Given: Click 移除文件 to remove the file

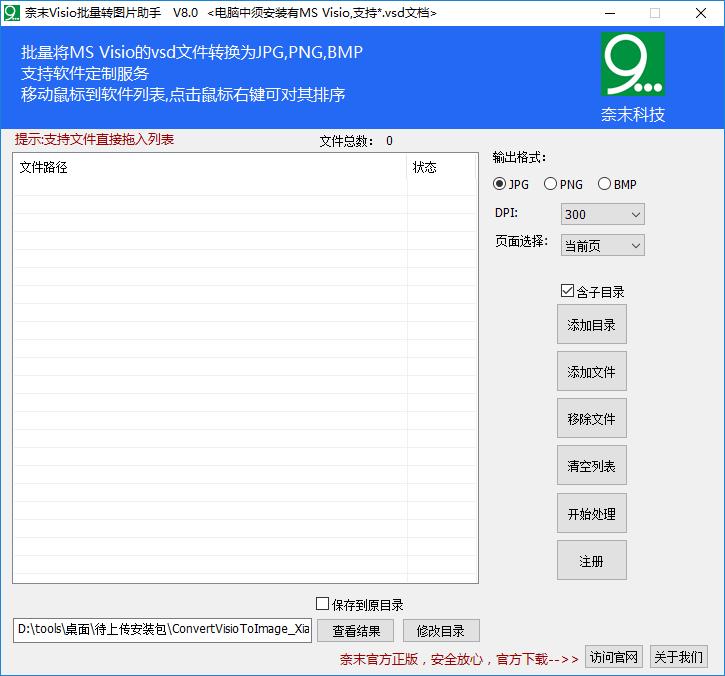Looking at the screenshot, I should click(x=591, y=419).
